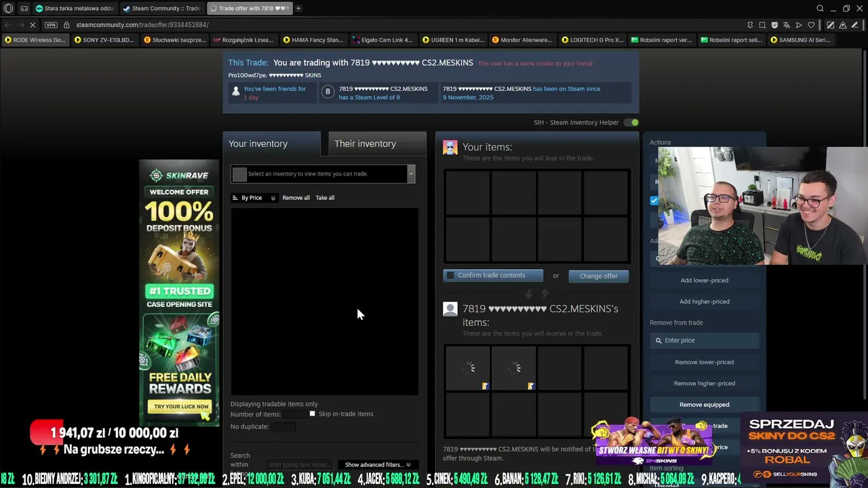The width and height of the screenshot is (868, 488).
Task: Click TRY YOUR LUCK NOW ad button
Action: tap(181, 407)
